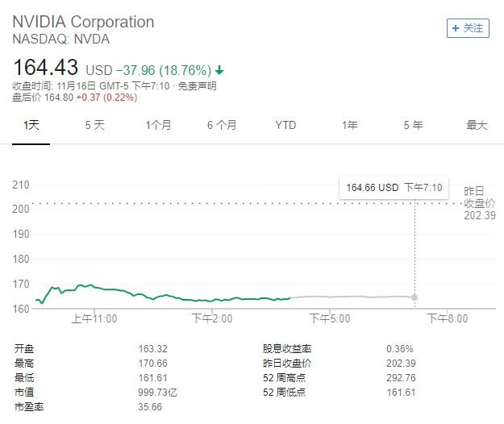Select the 1天 tab
Screen dimensions: 504x424
31,125
